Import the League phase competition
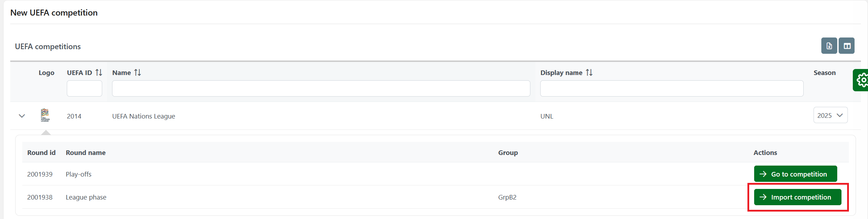Screen dimensions: 868x219 pos(797,197)
